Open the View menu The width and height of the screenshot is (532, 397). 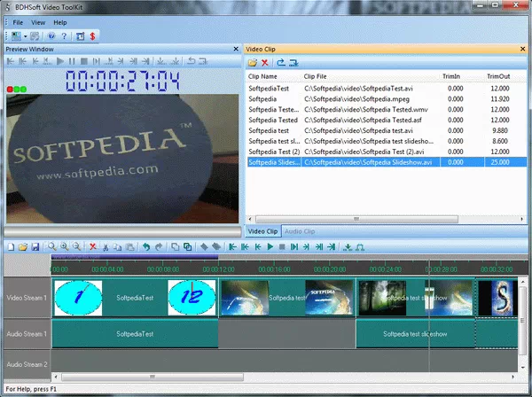pos(39,21)
